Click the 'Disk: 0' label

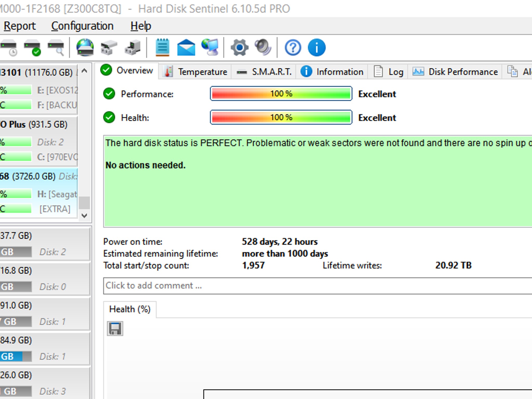tap(52, 287)
